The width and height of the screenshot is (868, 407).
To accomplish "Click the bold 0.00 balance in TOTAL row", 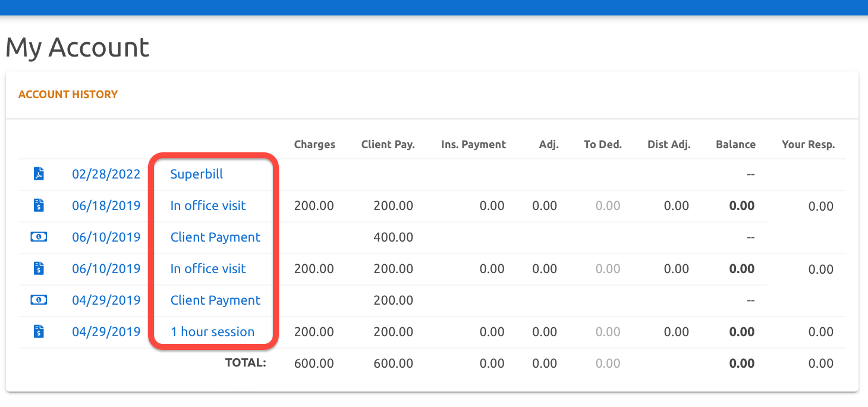I will tap(742, 363).
